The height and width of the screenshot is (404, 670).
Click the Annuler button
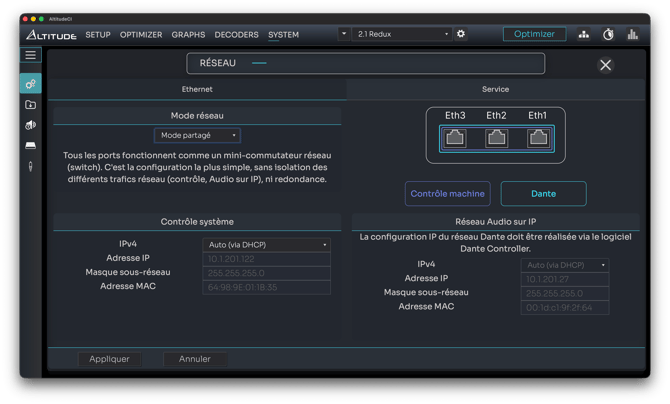[194, 359]
